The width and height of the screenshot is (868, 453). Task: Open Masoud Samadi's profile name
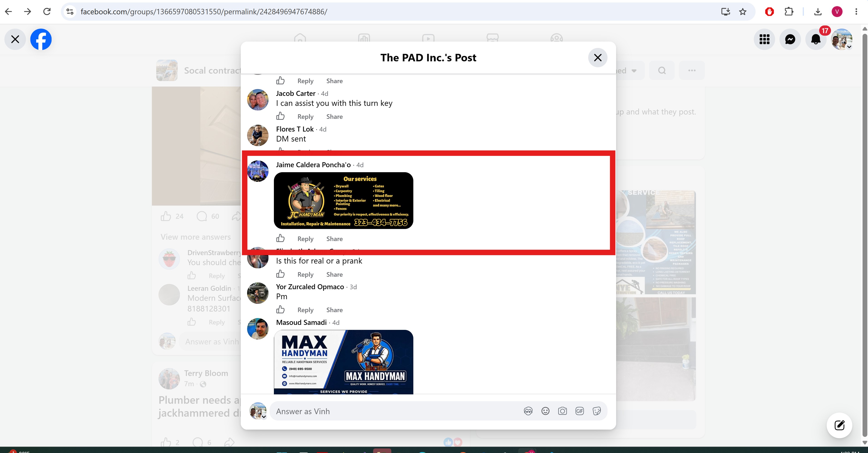[x=301, y=323]
